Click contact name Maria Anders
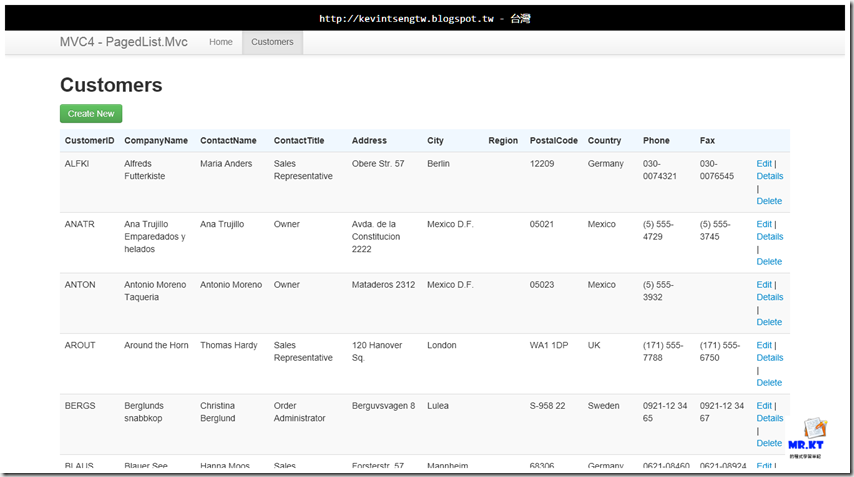Viewport: 854px width, 477px height. (x=226, y=163)
